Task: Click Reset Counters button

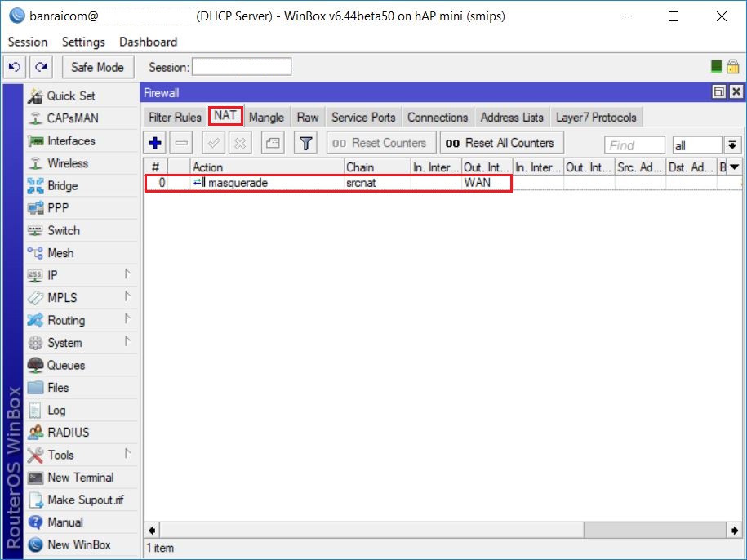Action: click(381, 143)
